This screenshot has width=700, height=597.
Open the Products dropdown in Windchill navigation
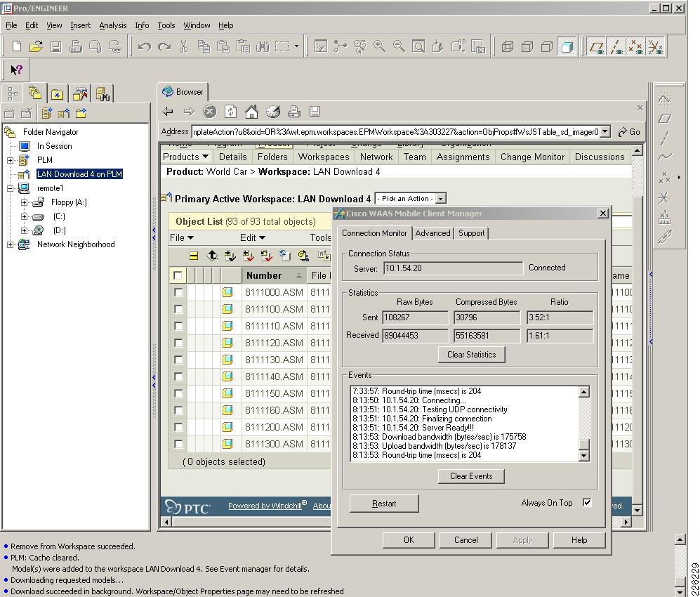186,157
